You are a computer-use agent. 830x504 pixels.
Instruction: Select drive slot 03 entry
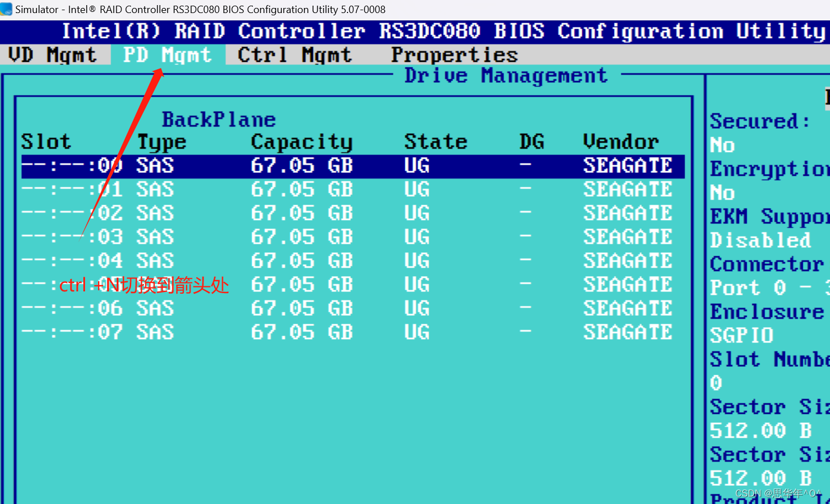(227, 236)
